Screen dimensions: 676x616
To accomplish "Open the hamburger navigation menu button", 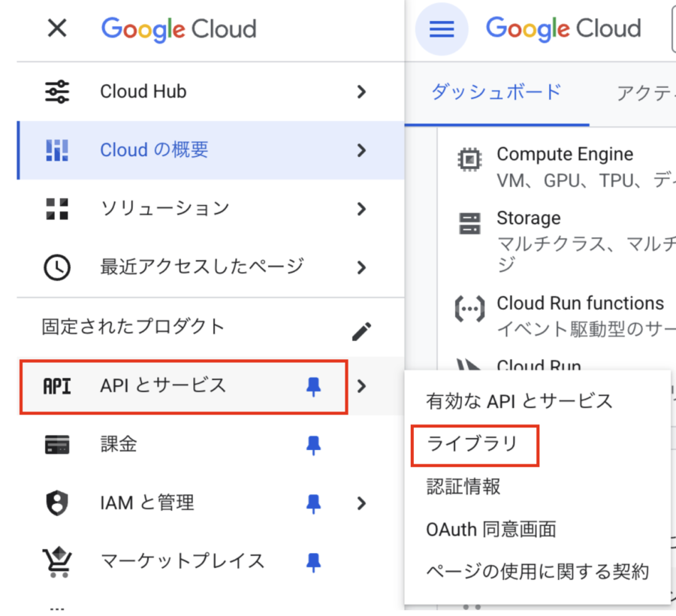I will pyautogui.click(x=442, y=29).
